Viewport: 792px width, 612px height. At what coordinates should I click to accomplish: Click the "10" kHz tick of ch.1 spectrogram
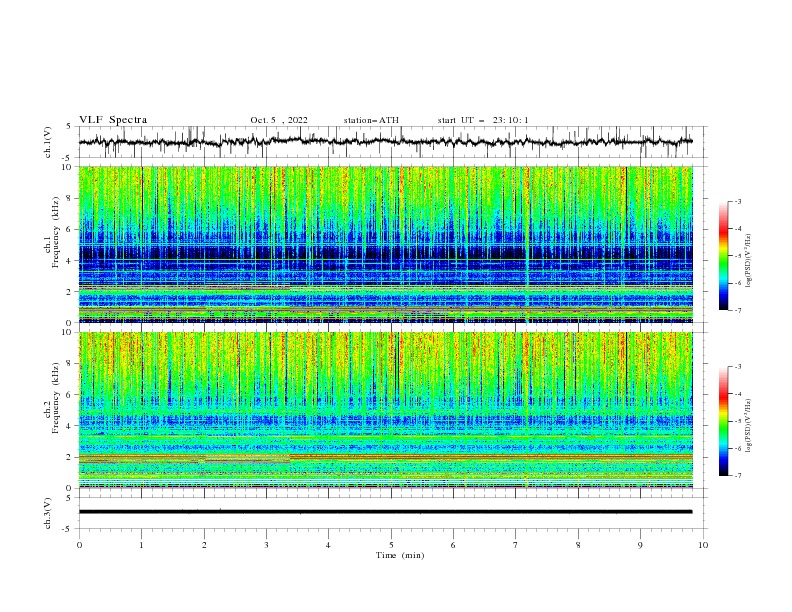tap(67, 167)
